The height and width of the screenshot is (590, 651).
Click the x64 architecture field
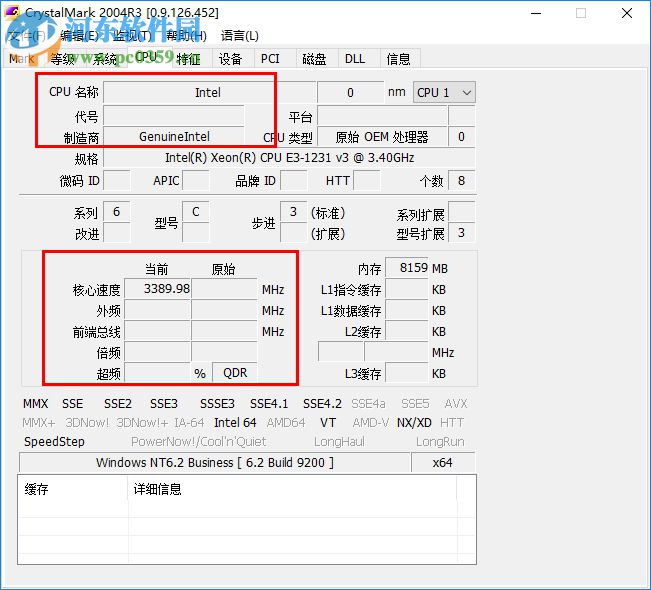click(443, 463)
